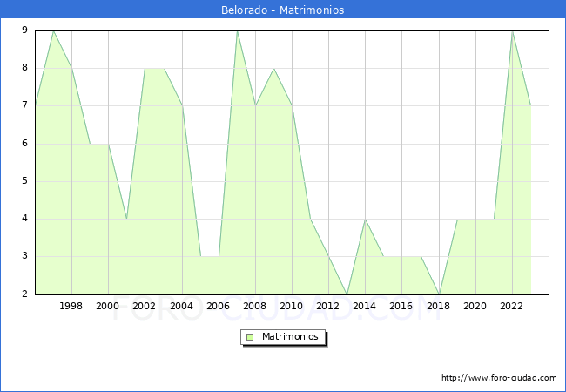Select the 2014 x-axis label
The height and width of the screenshot is (392, 566).
[x=364, y=306]
